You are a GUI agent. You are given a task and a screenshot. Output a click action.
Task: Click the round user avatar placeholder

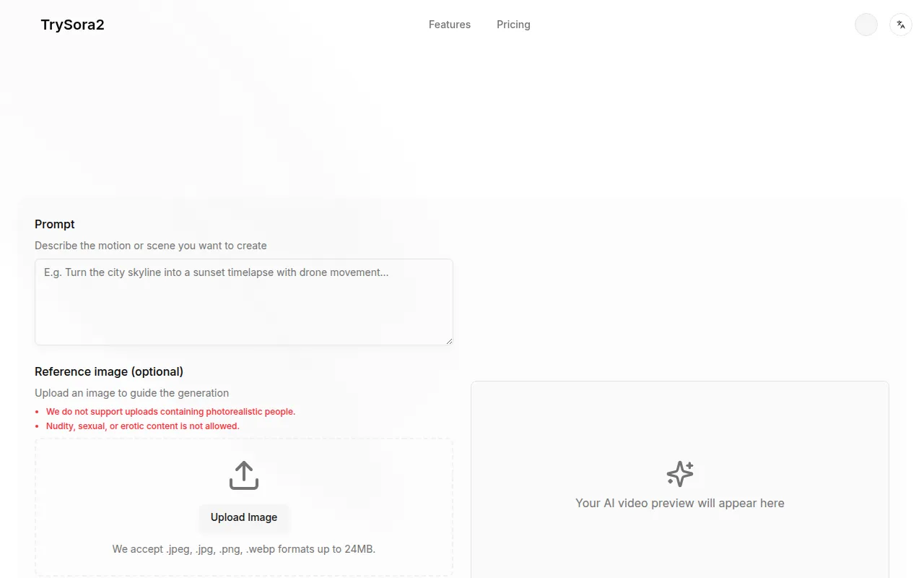pyautogui.click(x=866, y=25)
